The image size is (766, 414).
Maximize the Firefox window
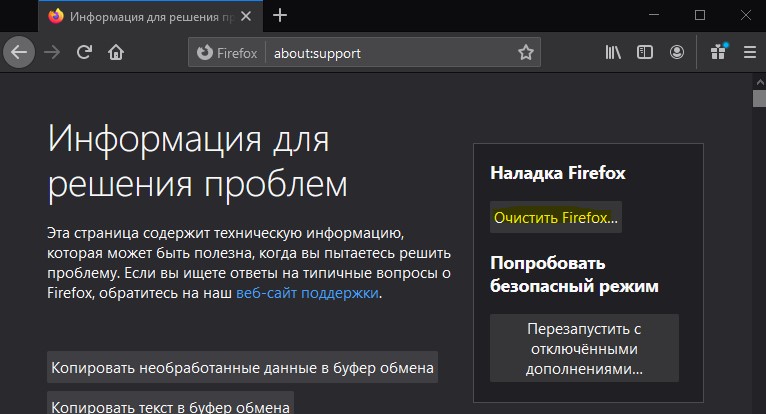[700, 15]
